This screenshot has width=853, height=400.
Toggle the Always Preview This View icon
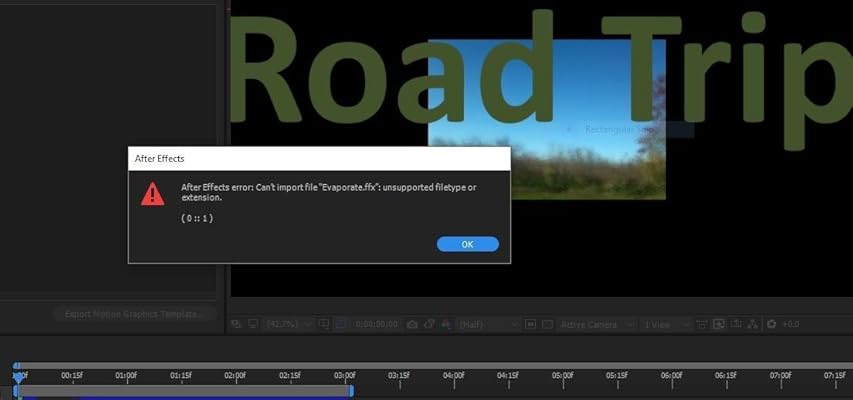(x=236, y=324)
